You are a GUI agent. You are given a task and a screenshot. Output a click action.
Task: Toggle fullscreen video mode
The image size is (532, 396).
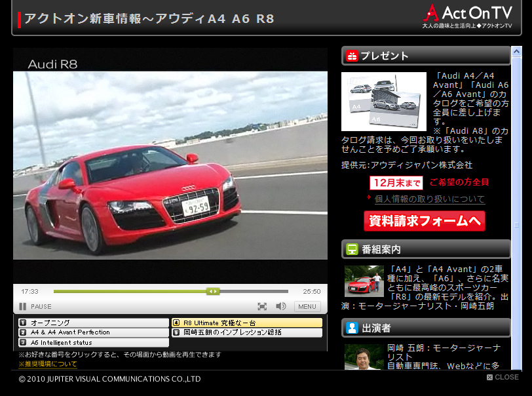pyautogui.click(x=262, y=306)
